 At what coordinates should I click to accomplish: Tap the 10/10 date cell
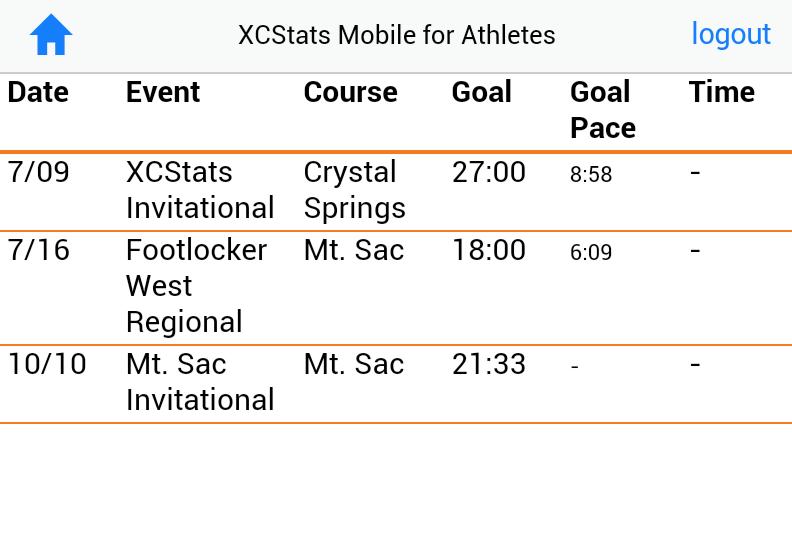pos(47,364)
